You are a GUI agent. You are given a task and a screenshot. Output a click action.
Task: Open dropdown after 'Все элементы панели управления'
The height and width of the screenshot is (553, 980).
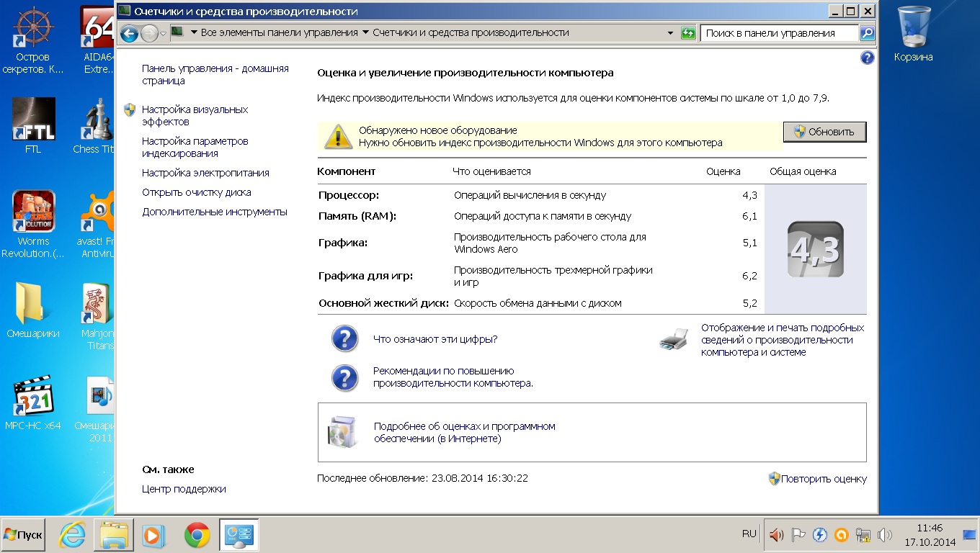(x=365, y=33)
